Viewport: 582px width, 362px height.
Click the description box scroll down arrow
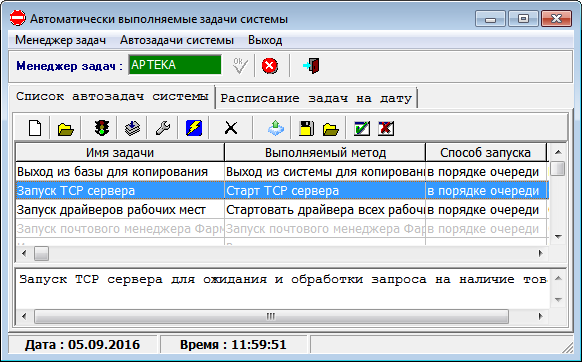[x=558, y=300]
